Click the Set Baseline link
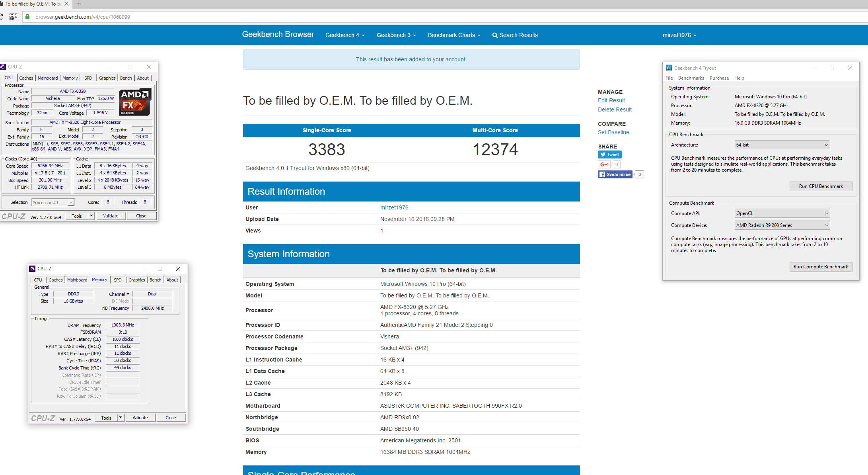The image size is (868, 475). pos(613,132)
